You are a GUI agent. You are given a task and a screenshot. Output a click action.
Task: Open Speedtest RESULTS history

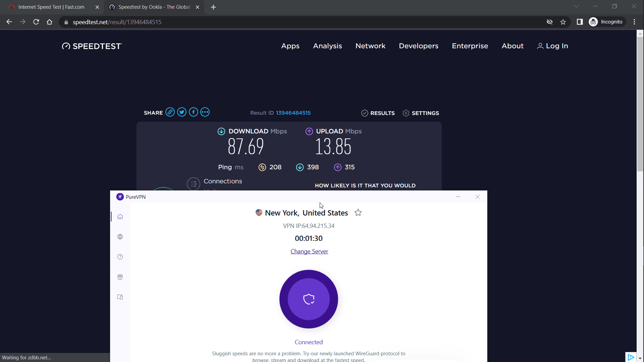(378, 113)
